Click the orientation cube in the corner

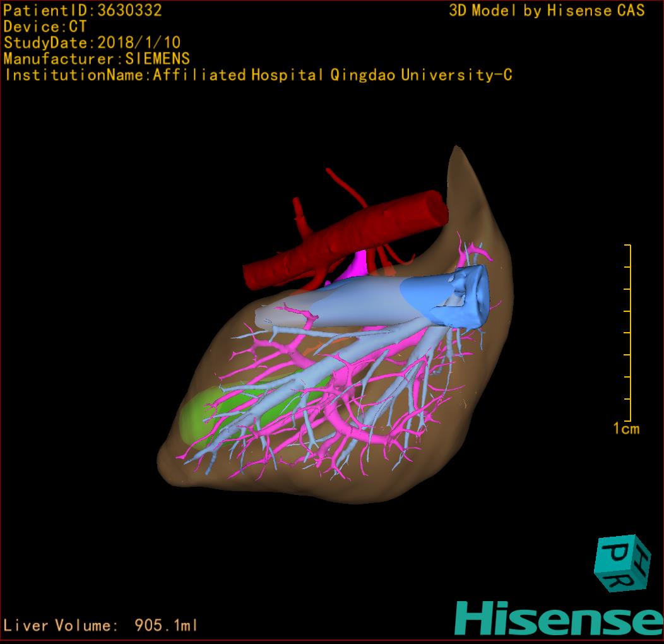coord(622,563)
